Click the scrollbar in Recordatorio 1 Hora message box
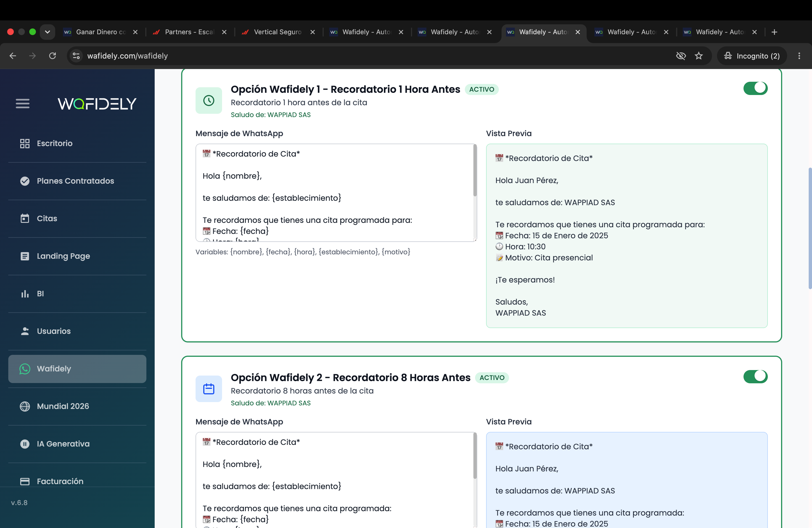This screenshot has height=528, width=812. (x=474, y=171)
